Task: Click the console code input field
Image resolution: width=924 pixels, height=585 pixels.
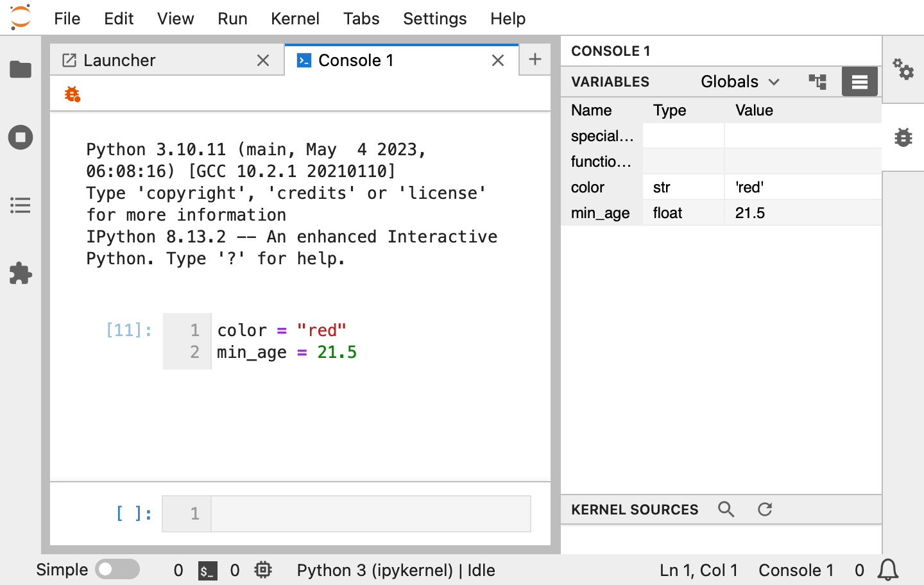Action: pos(371,514)
